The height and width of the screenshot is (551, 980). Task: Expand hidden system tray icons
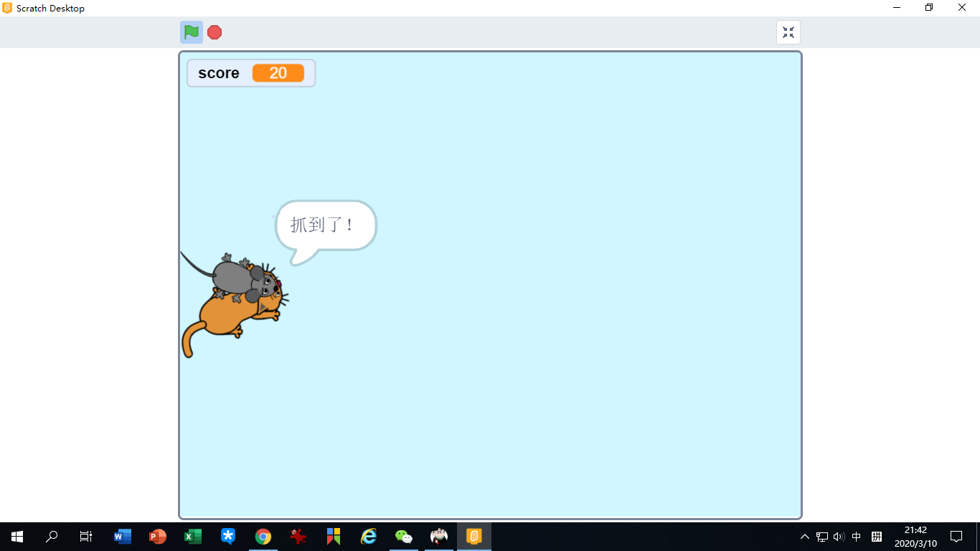[805, 537]
